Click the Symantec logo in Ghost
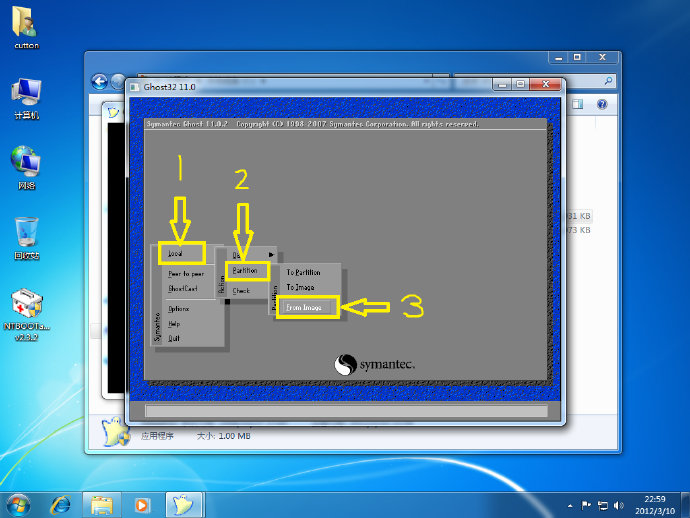The width and height of the screenshot is (690, 518). [x=374, y=365]
